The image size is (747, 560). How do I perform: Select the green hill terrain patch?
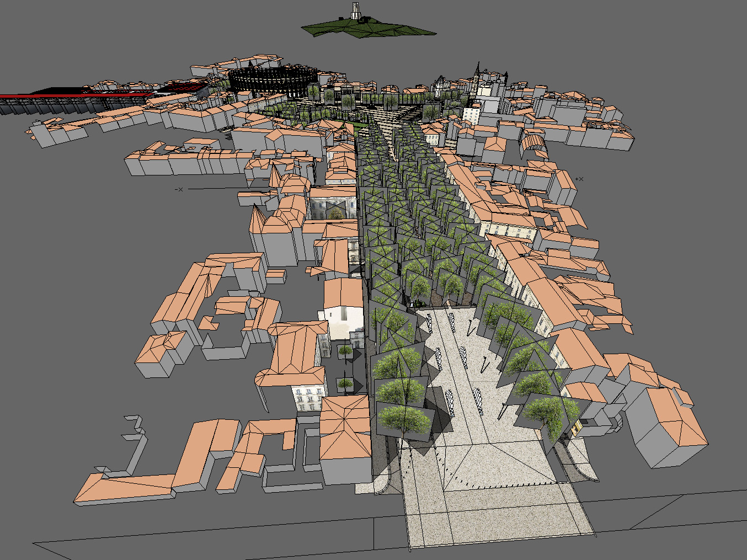click(369, 28)
